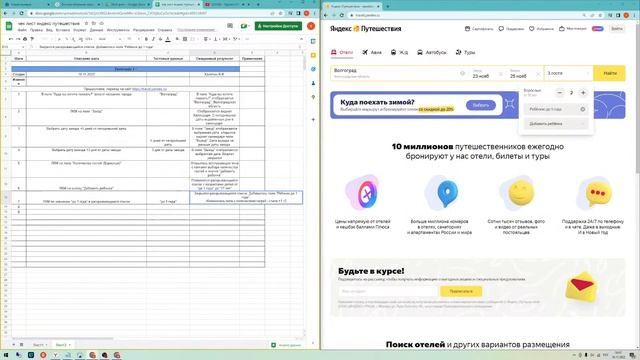The image size is (640, 360).
Task: Toggle strikethrough formatting in Sheets toolbar
Action: pyautogui.click(x=160, y=39)
